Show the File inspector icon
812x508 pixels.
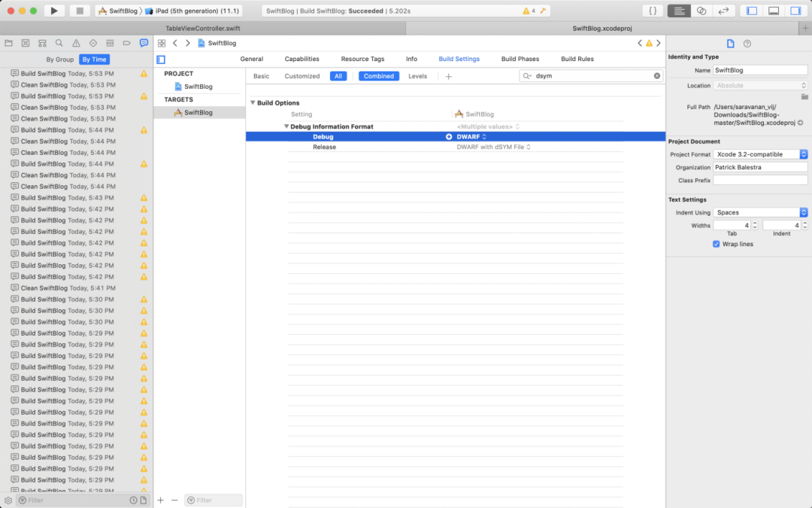coord(730,44)
